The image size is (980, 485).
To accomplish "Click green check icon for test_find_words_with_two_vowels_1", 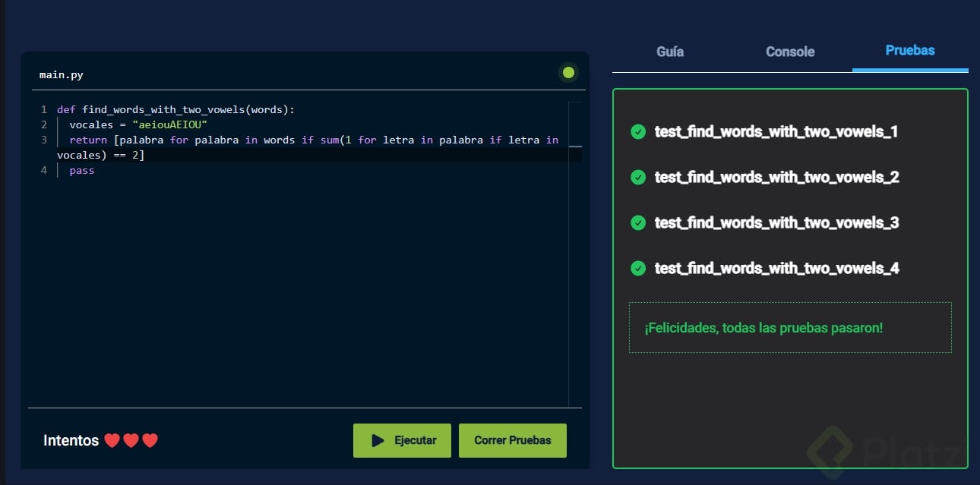I will pos(638,131).
